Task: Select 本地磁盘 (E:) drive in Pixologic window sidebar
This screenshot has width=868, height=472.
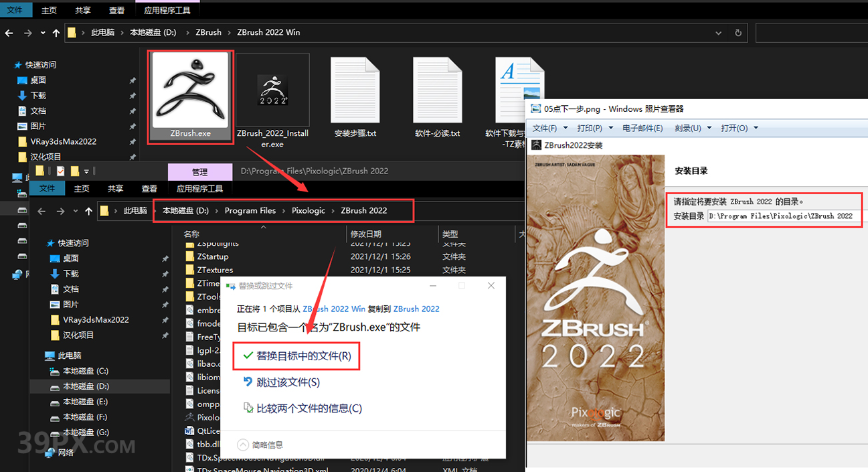Action: (86, 402)
